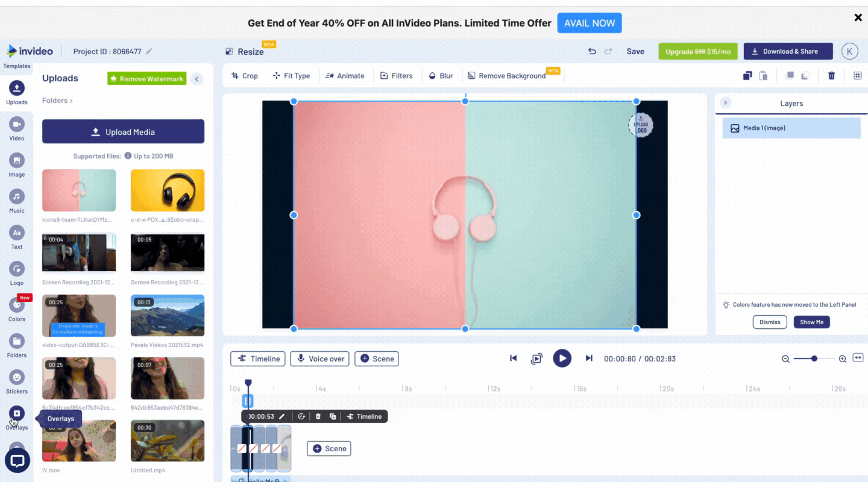The height and width of the screenshot is (488, 868).
Task: Select the Crop tool
Action: pos(245,76)
